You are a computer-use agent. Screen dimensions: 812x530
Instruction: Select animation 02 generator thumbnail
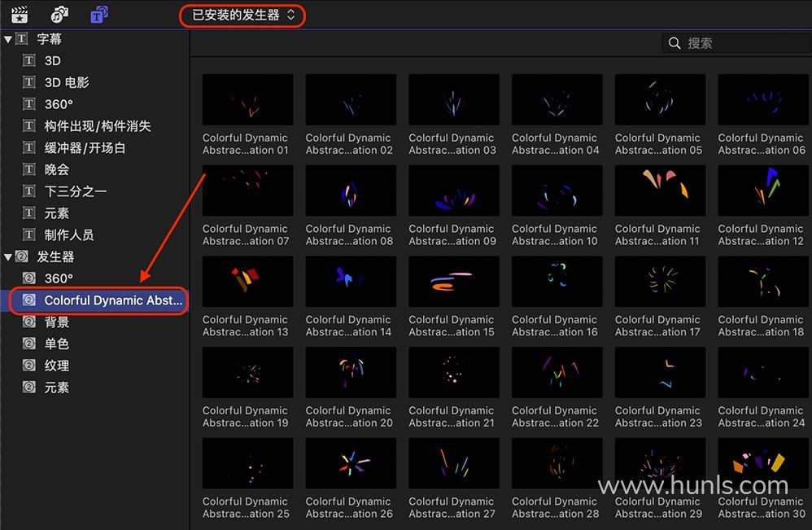(351, 99)
